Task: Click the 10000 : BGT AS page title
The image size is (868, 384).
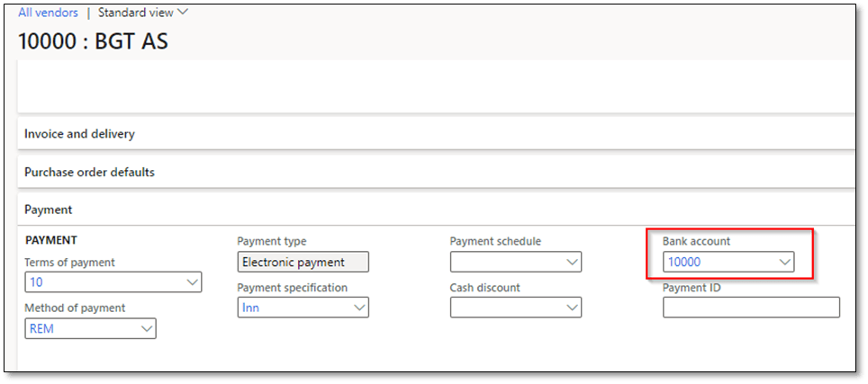Action: [93, 41]
